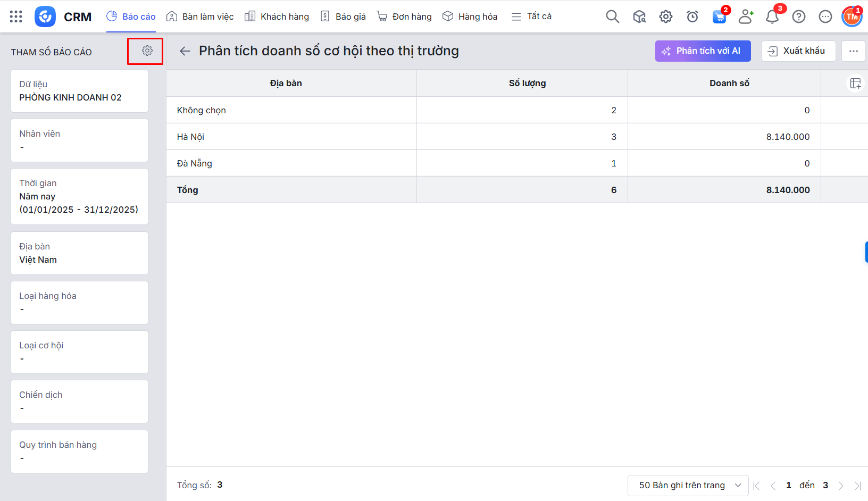Go to the Đơn hàng tab

tap(404, 16)
